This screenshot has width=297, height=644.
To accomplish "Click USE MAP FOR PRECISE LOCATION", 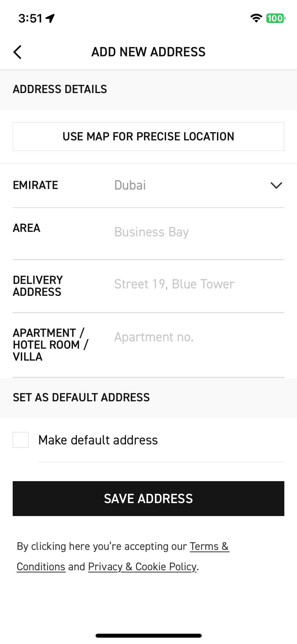I will [148, 136].
